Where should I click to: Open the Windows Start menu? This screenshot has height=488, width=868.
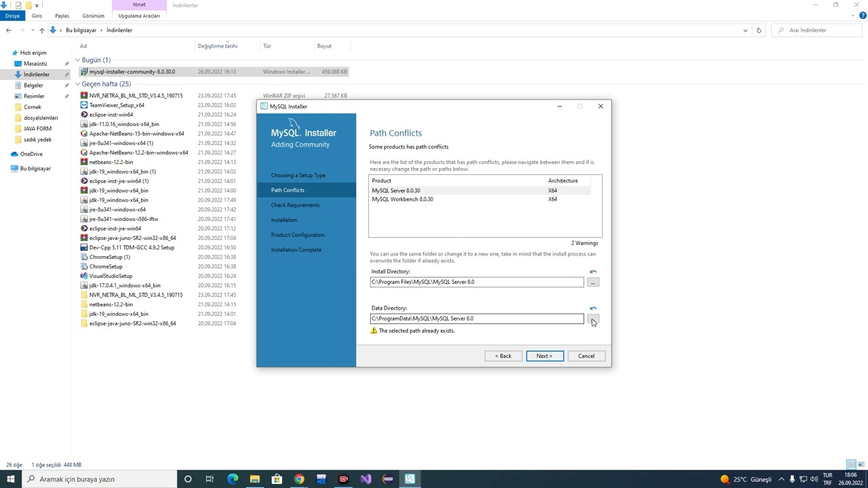pos(11,479)
